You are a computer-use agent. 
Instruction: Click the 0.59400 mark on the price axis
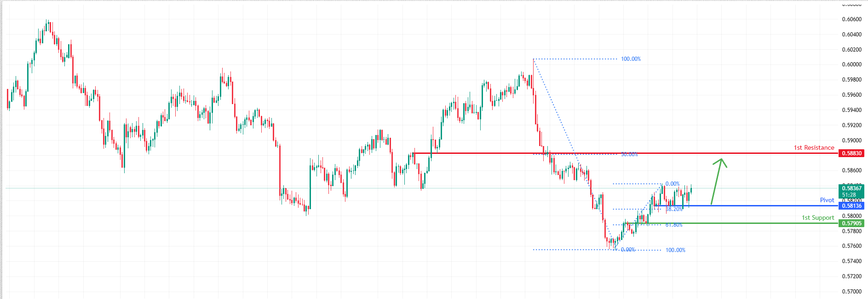pyautogui.click(x=851, y=110)
